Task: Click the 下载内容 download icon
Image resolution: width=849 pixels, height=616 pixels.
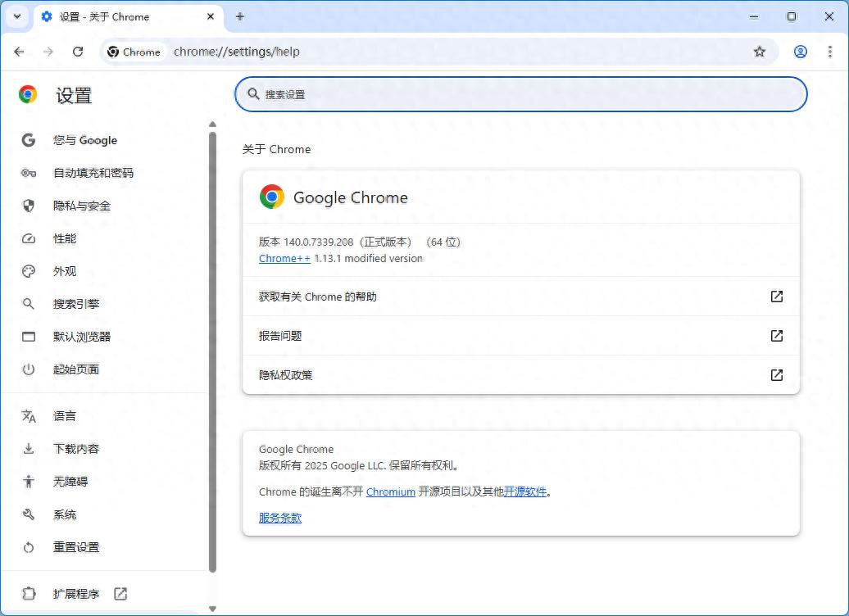Action: point(29,449)
